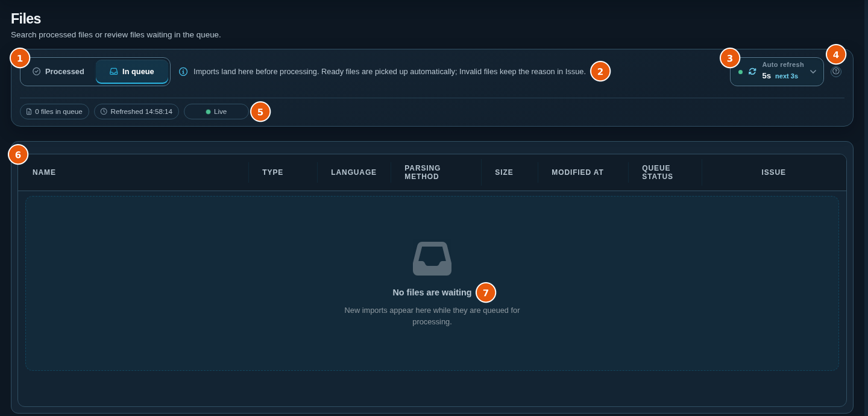The width and height of the screenshot is (868, 416).
Task: Select the In queue tab
Action: point(132,71)
